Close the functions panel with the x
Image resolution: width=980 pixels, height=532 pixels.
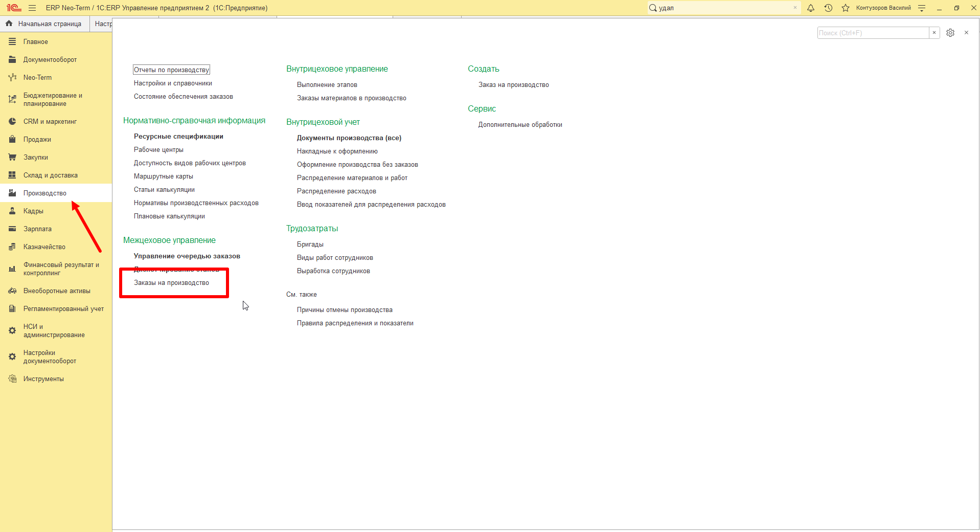pos(966,33)
